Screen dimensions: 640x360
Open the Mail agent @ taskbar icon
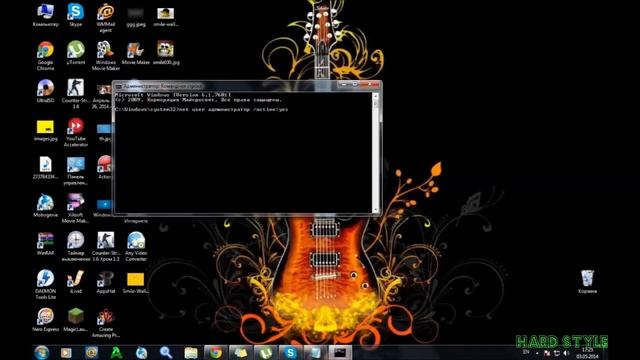91,353
